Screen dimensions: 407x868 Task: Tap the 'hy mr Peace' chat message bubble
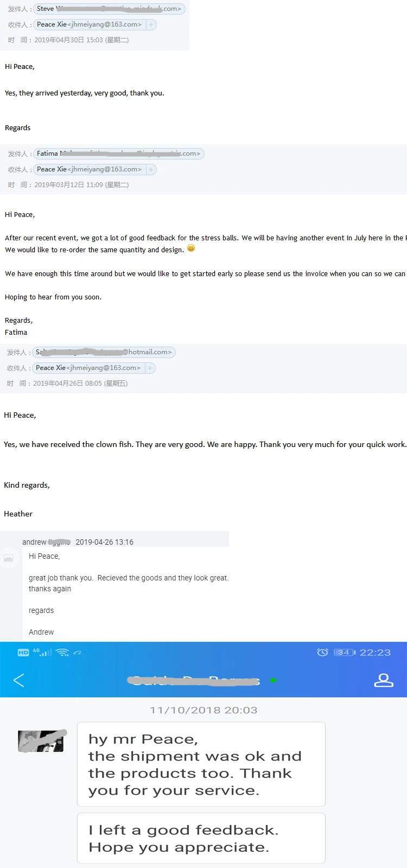(x=201, y=764)
